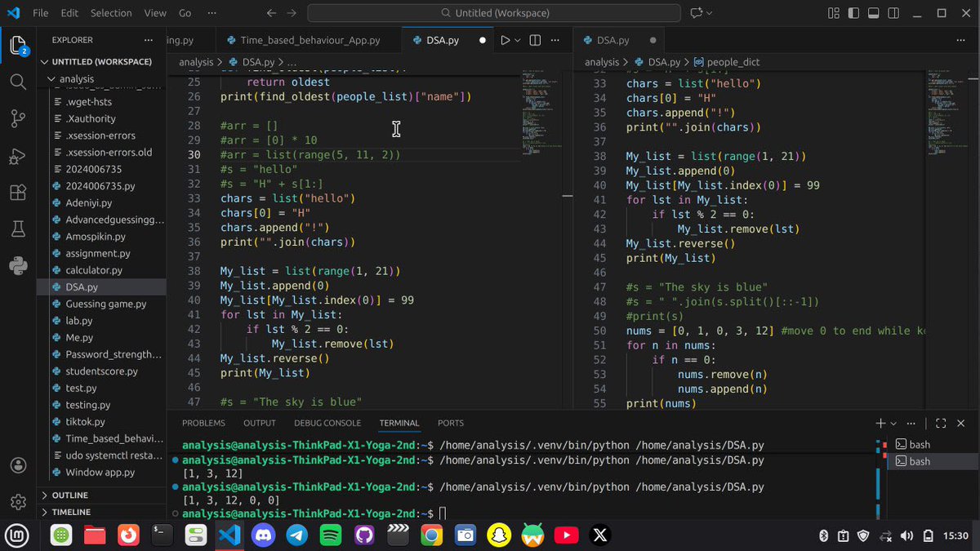Open the View menu

tap(155, 13)
